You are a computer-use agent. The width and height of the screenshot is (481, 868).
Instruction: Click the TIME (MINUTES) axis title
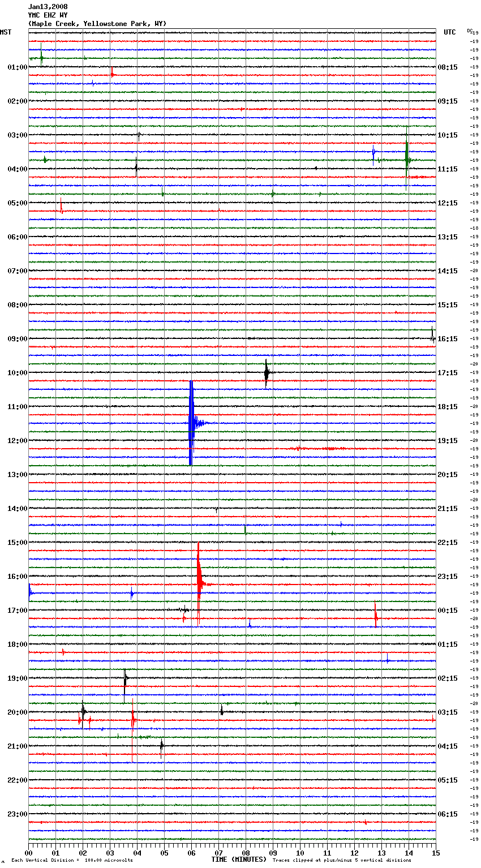tap(239, 860)
